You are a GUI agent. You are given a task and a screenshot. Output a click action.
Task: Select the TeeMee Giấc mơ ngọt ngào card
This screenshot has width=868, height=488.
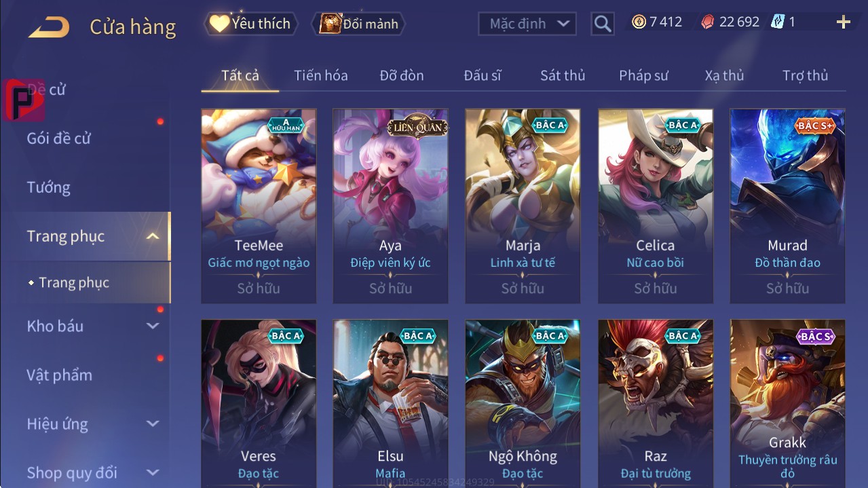pyautogui.click(x=259, y=206)
